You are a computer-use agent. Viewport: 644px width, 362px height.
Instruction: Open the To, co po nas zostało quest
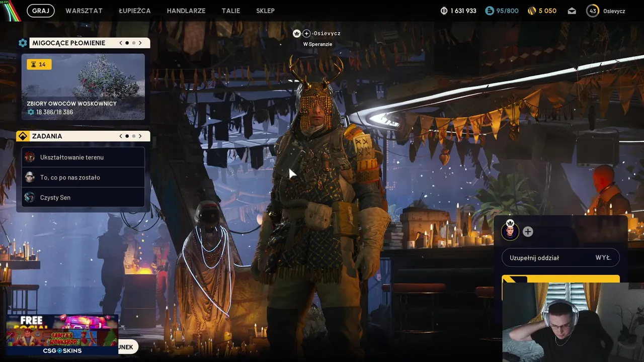pyautogui.click(x=83, y=177)
